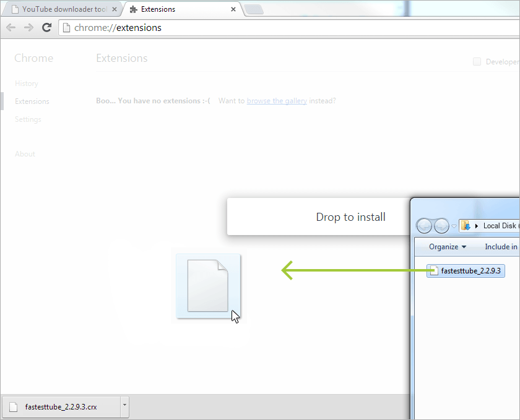
Task: Click the 'You have no extensions' message
Action: coord(154,101)
